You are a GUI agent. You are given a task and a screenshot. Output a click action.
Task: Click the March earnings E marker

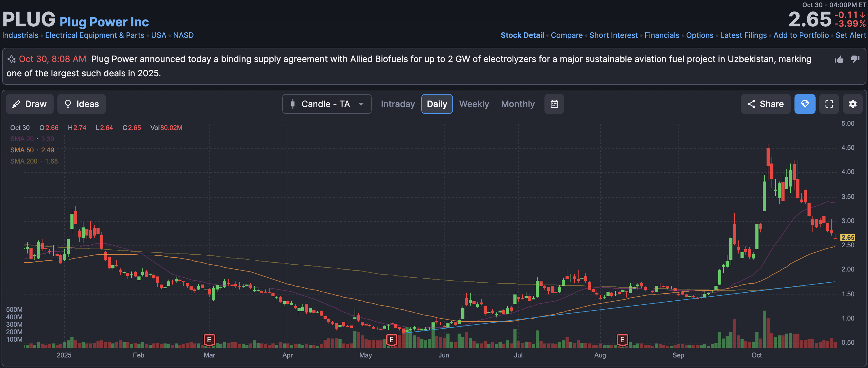coord(209,340)
